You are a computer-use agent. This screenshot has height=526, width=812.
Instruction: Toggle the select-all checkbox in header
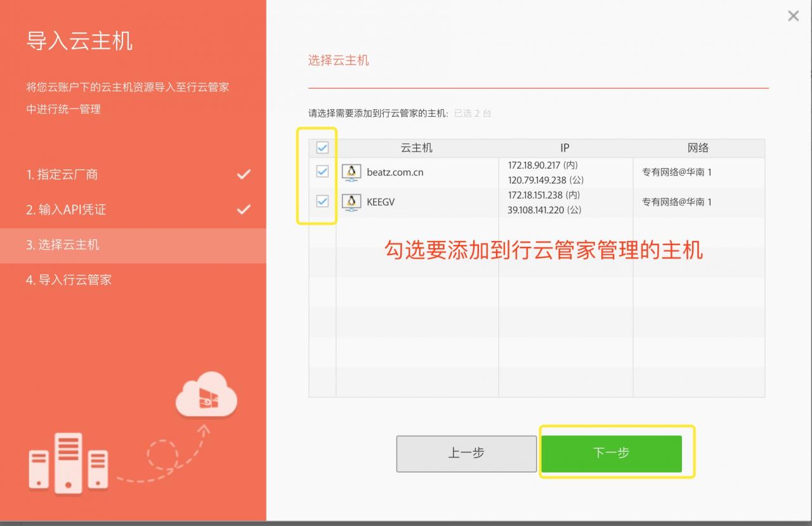click(322, 148)
